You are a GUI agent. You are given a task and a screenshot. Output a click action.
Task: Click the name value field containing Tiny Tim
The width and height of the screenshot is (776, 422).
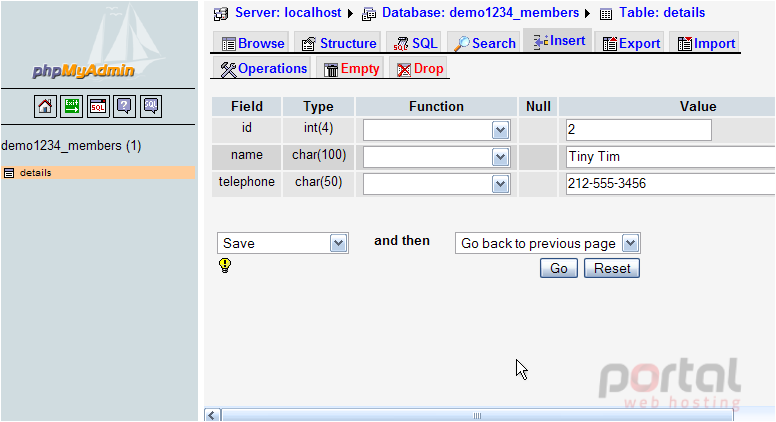tap(671, 157)
